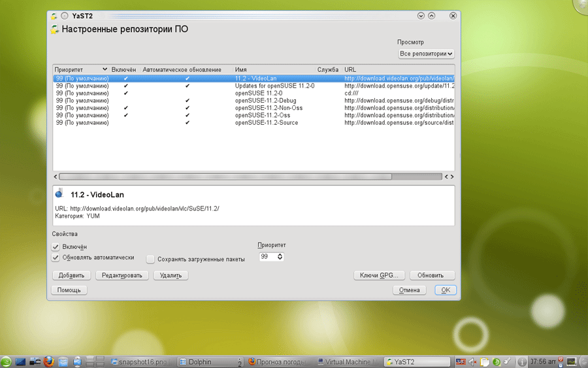Image resolution: width=588 pixels, height=368 pixels.
Task: Click the panel clock showing 7:56 am
Action: point(543,361)
